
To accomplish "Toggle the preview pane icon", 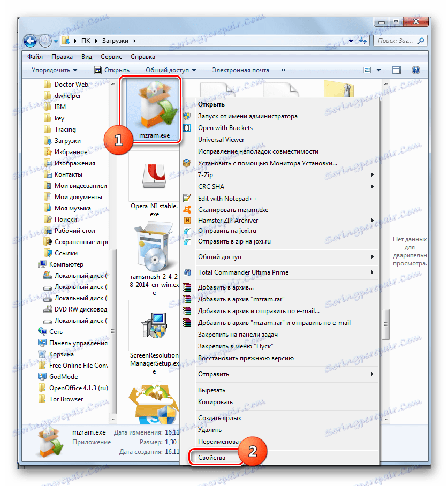I will [397, 70].
